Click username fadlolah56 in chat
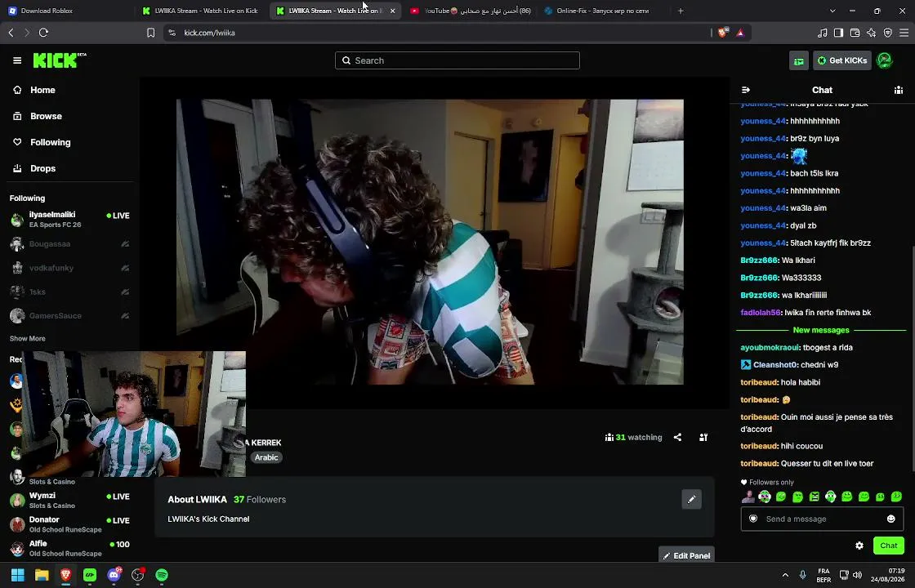 coord(761,313)
